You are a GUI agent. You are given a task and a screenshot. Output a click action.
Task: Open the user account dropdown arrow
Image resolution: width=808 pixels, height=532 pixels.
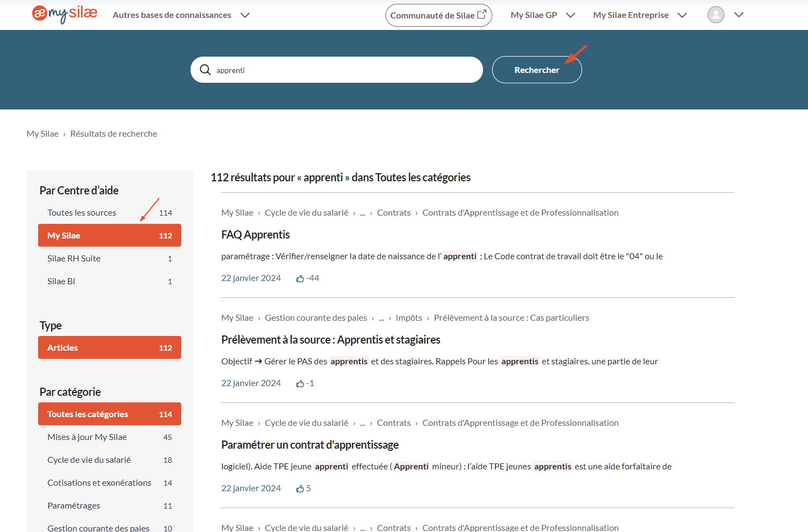point(738,15)
